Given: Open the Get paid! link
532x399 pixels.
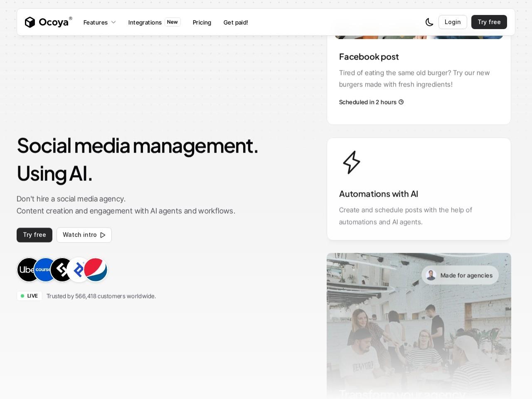Looking at the screenshot, I should [x=236, y=22].
